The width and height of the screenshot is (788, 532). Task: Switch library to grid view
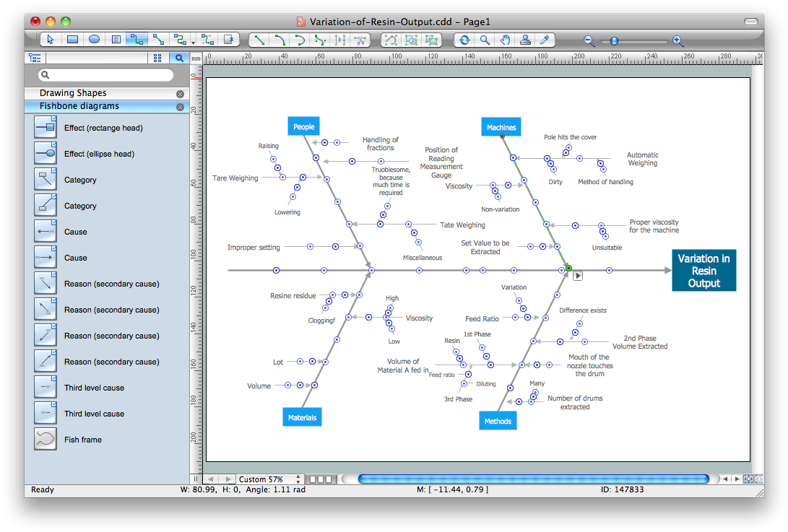click(158, 58)
